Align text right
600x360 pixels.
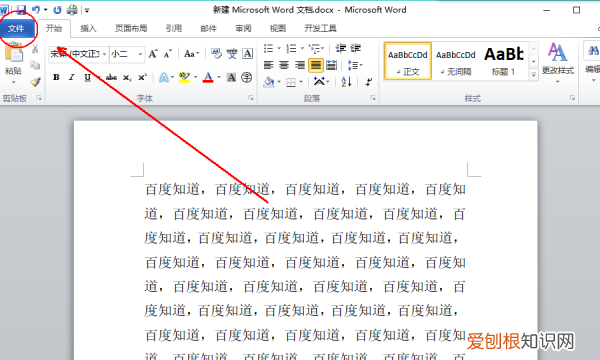pyautogui.click(x=300, y=65)
